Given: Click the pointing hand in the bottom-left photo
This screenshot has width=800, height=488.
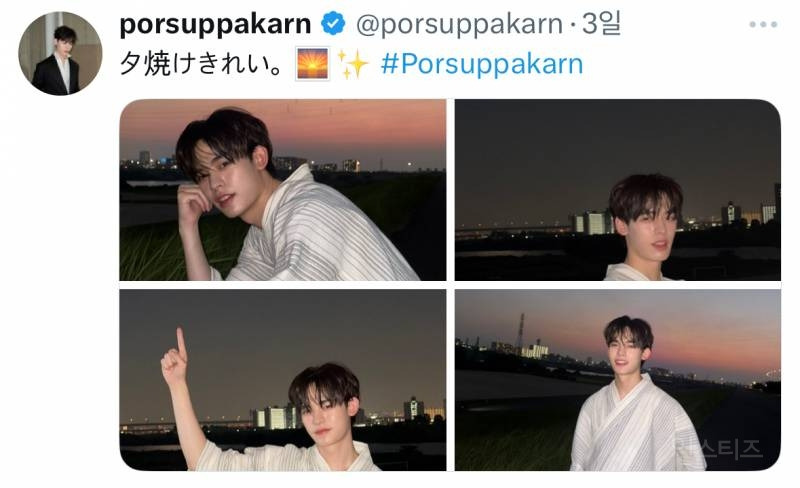Looking at the screenshot, I should coord(174,357).
